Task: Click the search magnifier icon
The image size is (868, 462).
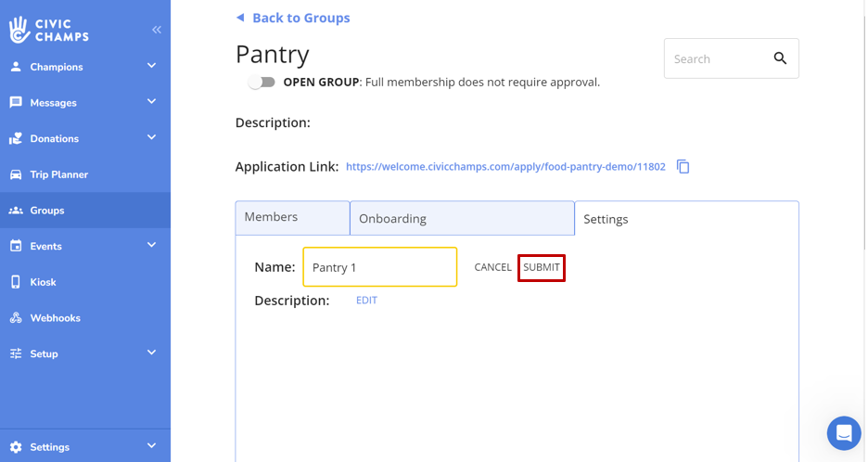Action: (x=780, y=58)
